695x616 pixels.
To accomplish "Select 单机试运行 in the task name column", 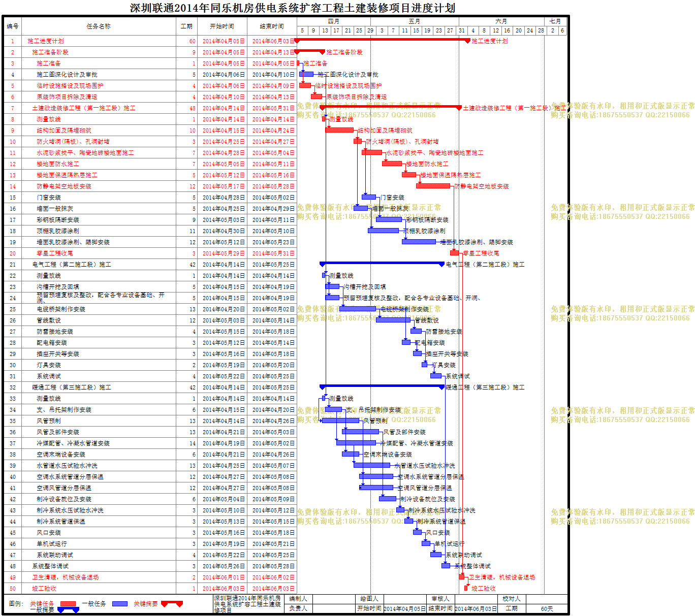I will 52,544.
